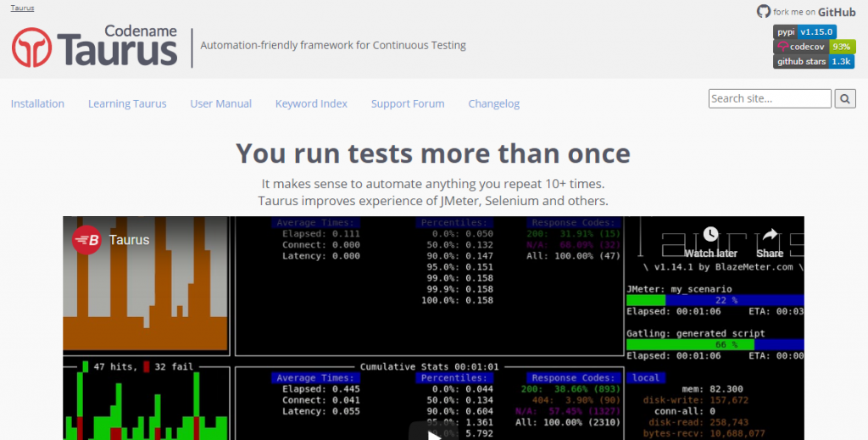Open the pypi v1.15.0 badge
Viewport: 868px width, 440px height.
tap(804, 31)
